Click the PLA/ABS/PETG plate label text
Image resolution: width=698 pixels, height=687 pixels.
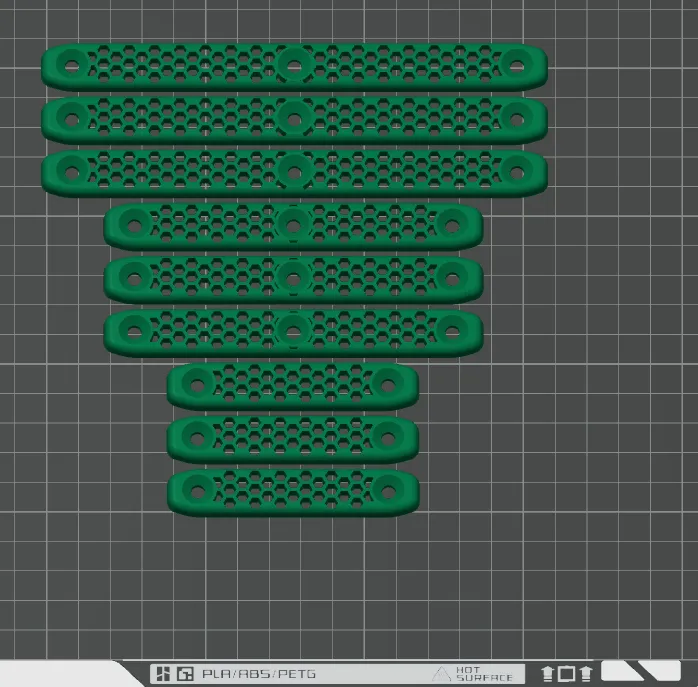click(259, 674)
